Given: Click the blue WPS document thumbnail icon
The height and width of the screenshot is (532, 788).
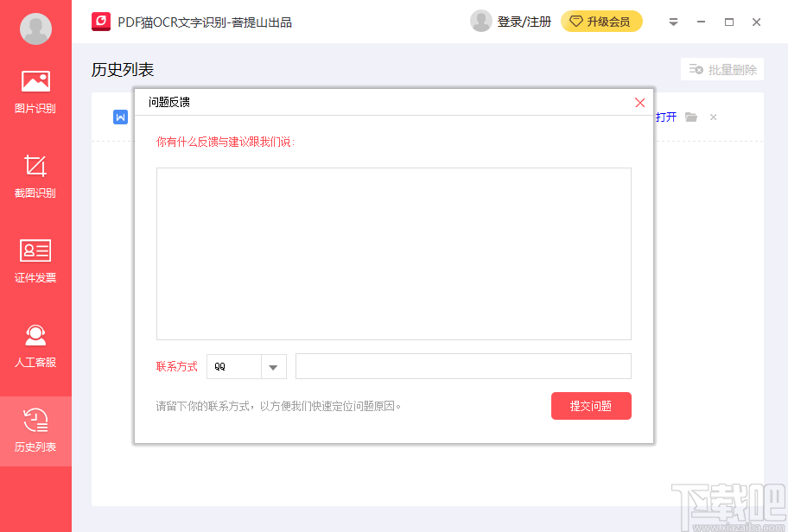Looking at the screenshot, I should [120, 117].
